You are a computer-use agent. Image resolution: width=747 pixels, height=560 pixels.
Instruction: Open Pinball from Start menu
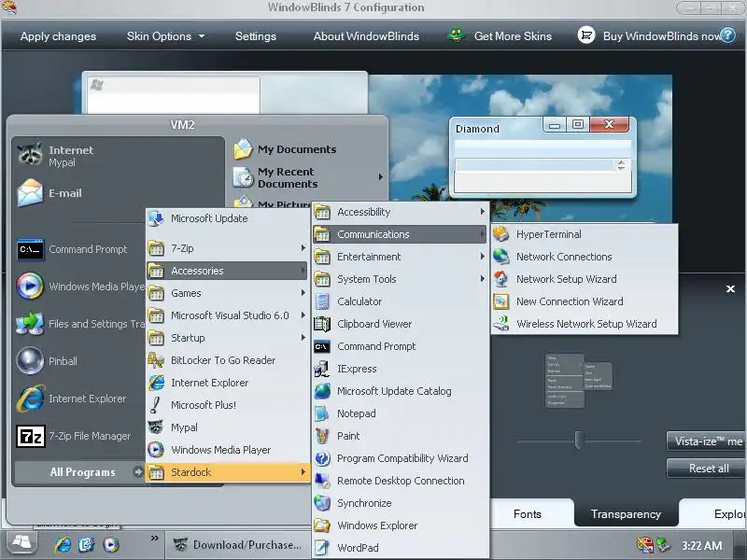[x=78, y=361]
